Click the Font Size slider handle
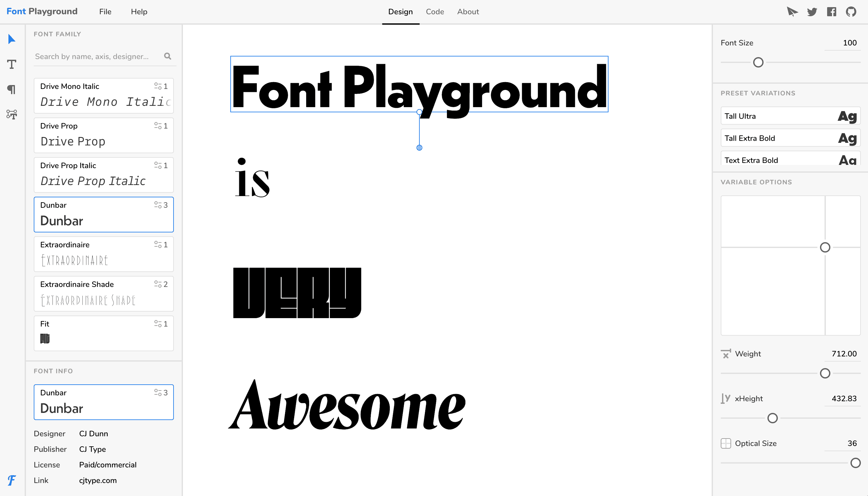The image size is (868, 496). tap(758, 62)
